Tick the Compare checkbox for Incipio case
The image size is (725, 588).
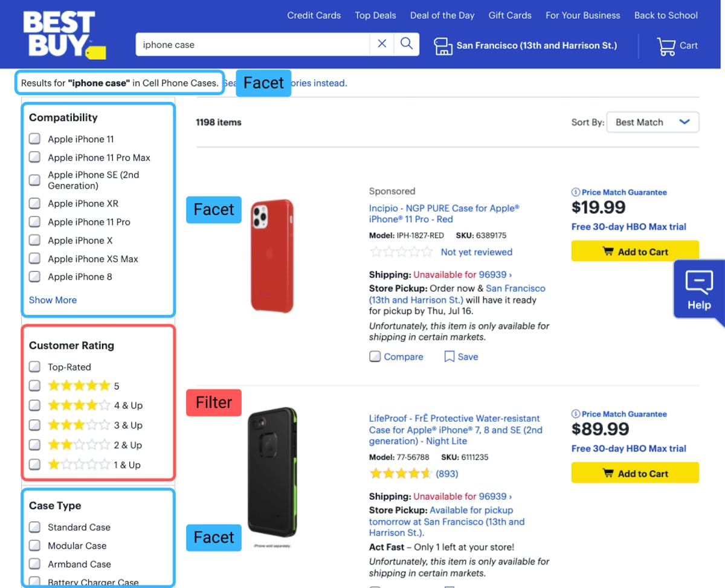tap(375, 357)
